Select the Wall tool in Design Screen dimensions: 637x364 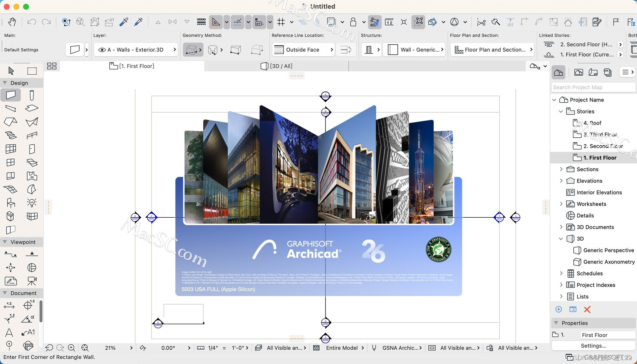tap(11, 95)
